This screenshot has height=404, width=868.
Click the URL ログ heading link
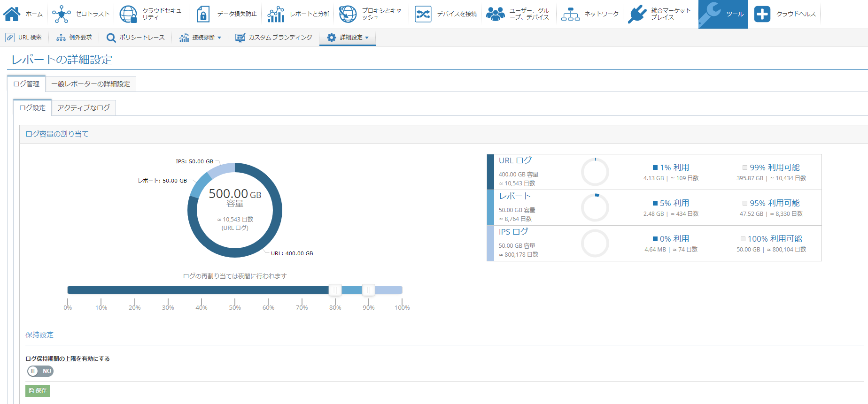[x=515, y=160]
